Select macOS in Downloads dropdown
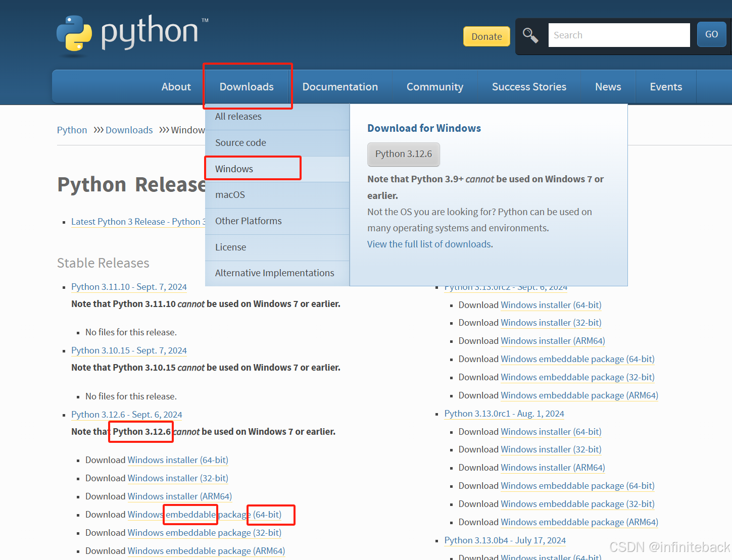This screenshot has height=560, width=732. [x=277, y=195]
